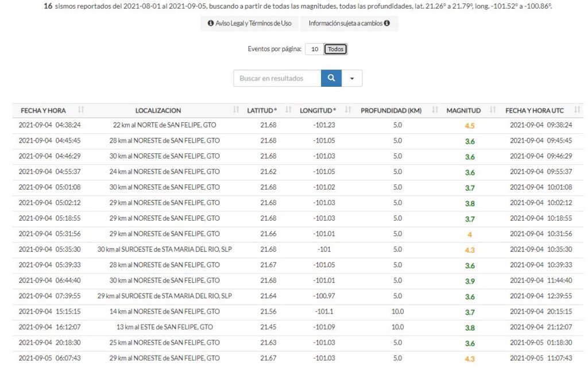Viewport: 588px width, 370px height.
Task: Sort by LONGITUD column arrows icon
Action: [347, 110]
